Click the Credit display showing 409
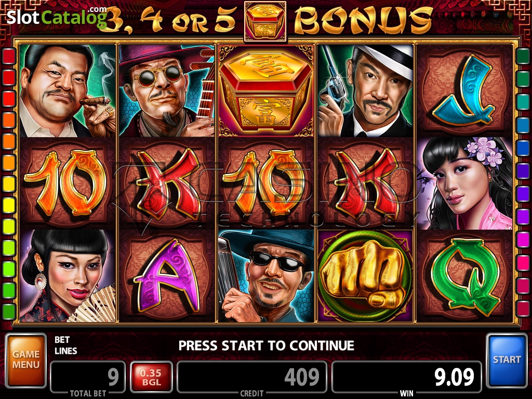This screenshot has width=532, height=399. (252, 377)
